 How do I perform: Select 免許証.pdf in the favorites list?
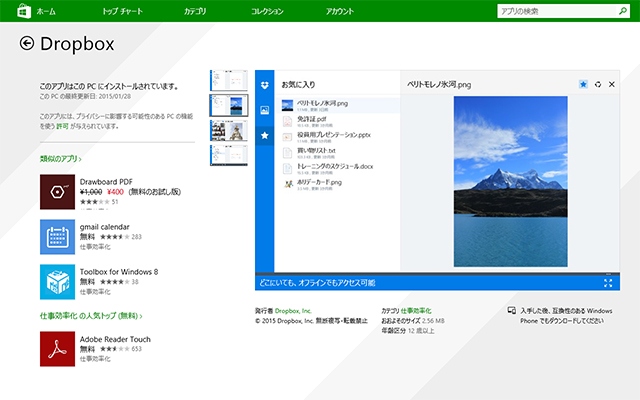(338, 121)
